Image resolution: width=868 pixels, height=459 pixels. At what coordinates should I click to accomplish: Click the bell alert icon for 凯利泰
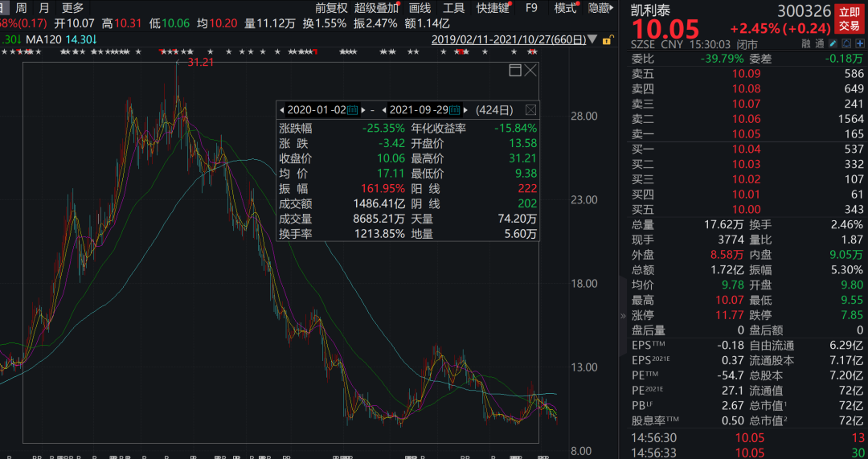pyautogui.click(x=845, y=43)
